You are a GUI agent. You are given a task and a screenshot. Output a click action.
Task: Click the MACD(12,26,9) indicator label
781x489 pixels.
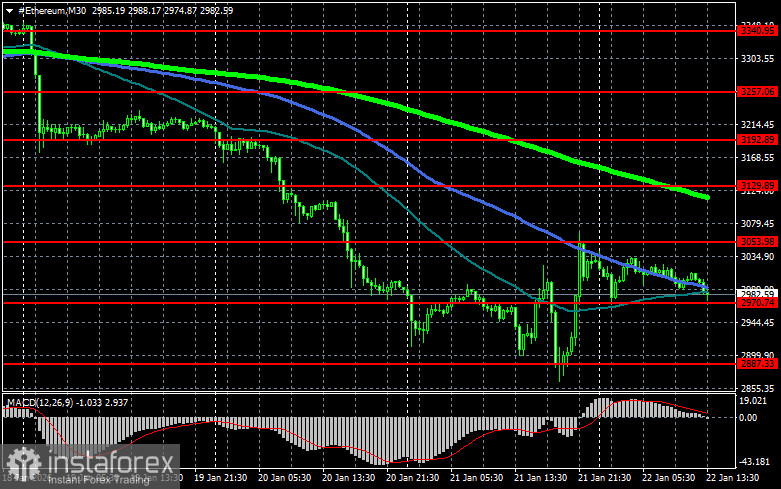39,402
